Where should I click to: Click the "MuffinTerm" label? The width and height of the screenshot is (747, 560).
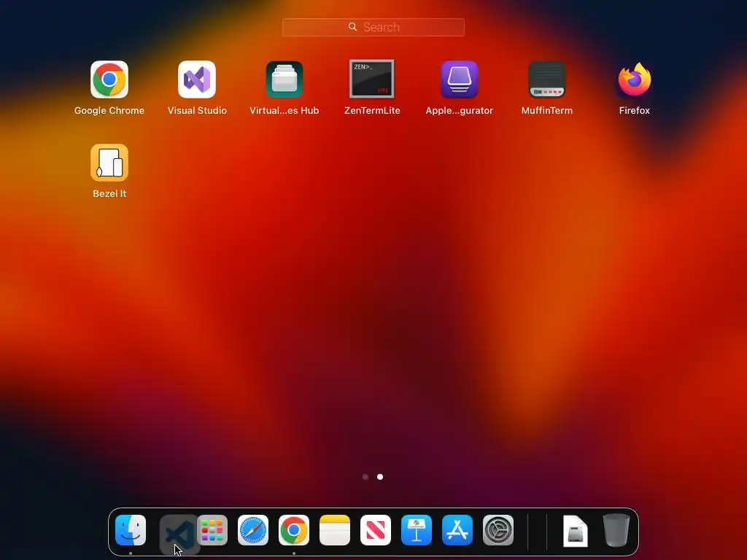pyautogui.click(x=547, y=111)
